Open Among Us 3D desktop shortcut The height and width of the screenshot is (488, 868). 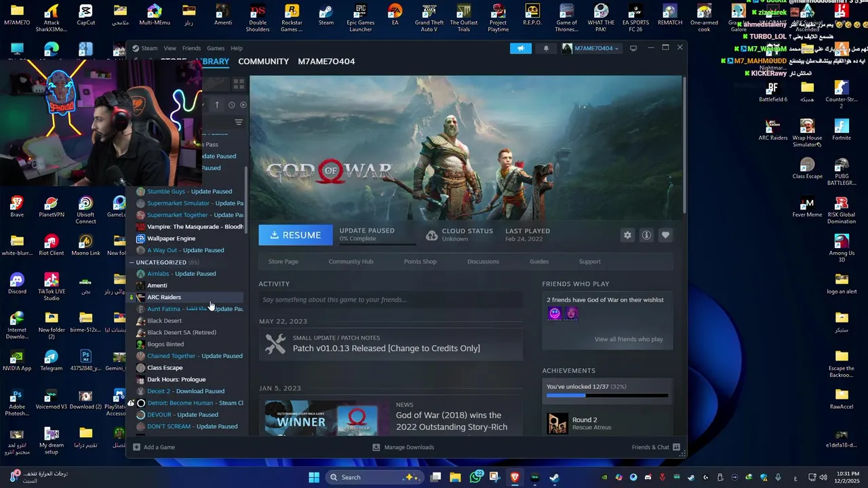coord(842,247)
